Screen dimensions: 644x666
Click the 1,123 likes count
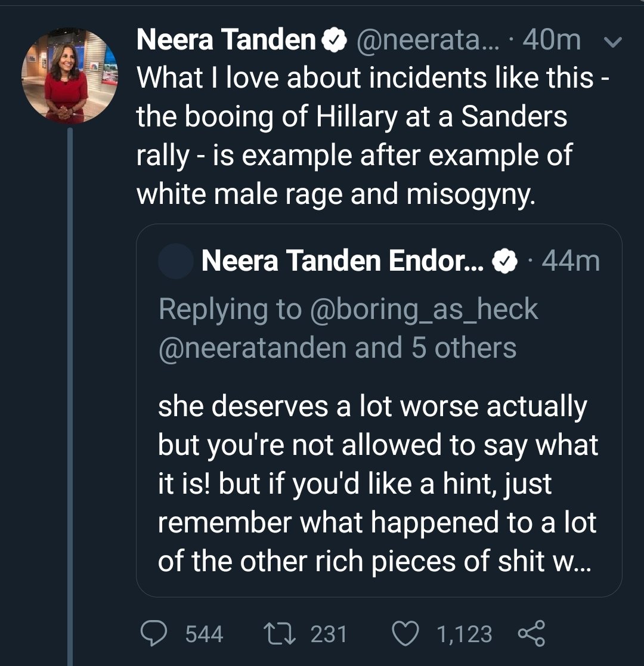(x=465, y=634)
